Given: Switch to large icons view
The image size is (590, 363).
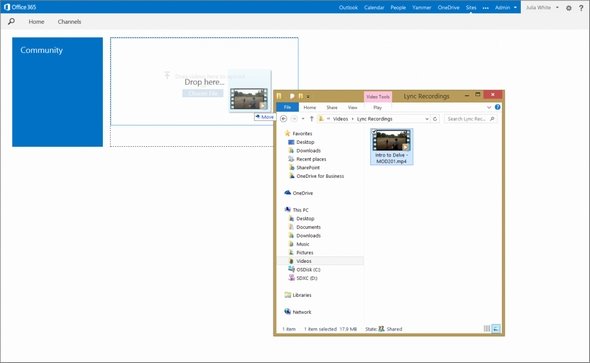Looking at the screenshot, I should click(496, 329).
